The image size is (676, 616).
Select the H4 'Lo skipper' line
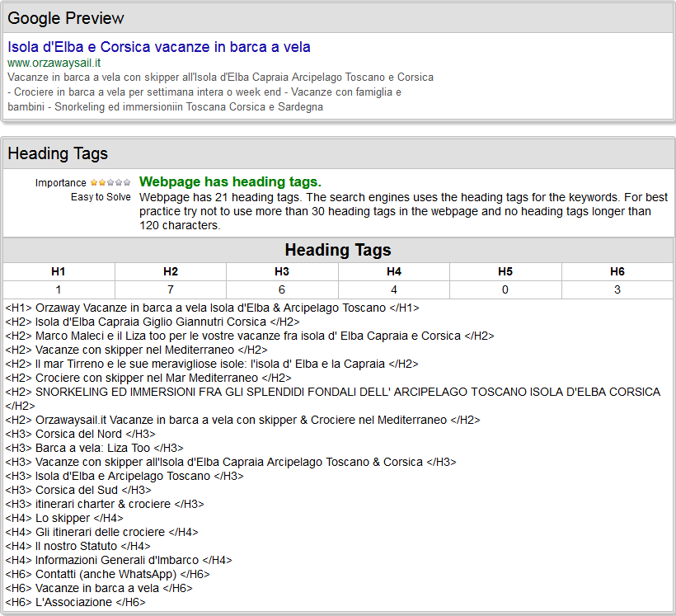point(64,518)
